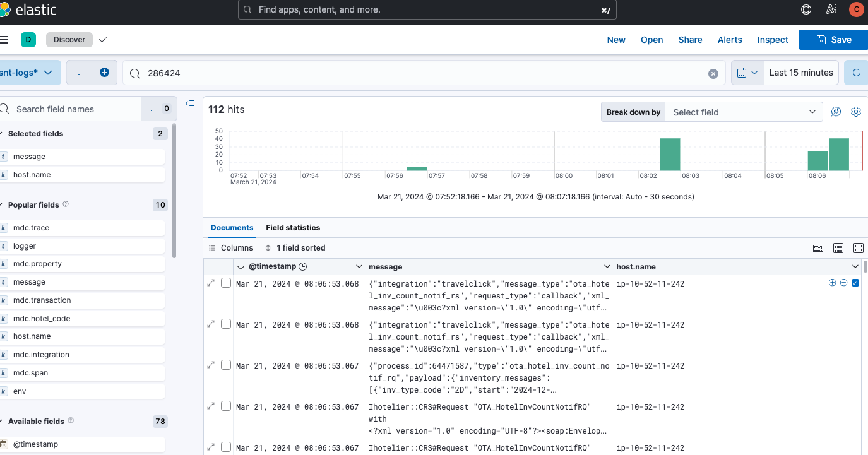Filter field names by type
Screen dimensions: 868x455
tap(158, 109)
